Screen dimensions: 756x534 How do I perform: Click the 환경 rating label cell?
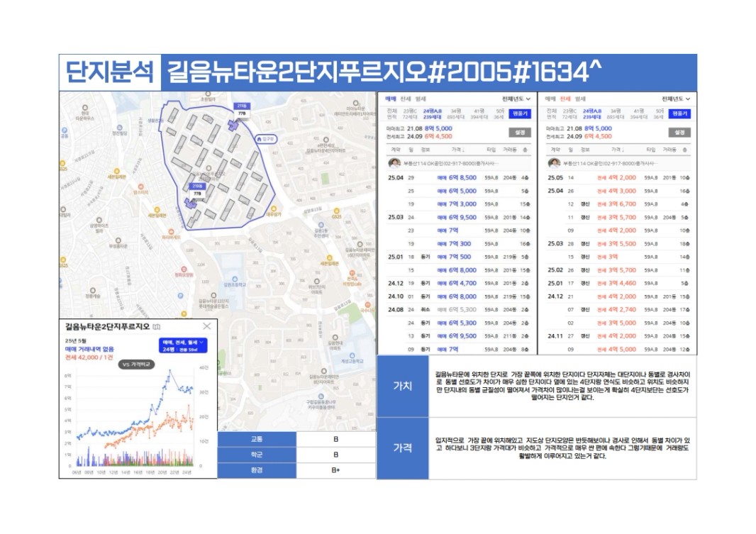(x=257, y=470)
